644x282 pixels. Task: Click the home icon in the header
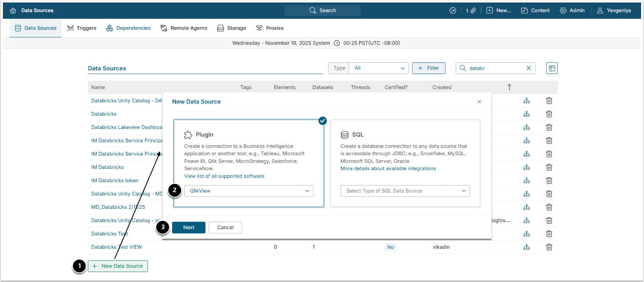pos(13,10)
